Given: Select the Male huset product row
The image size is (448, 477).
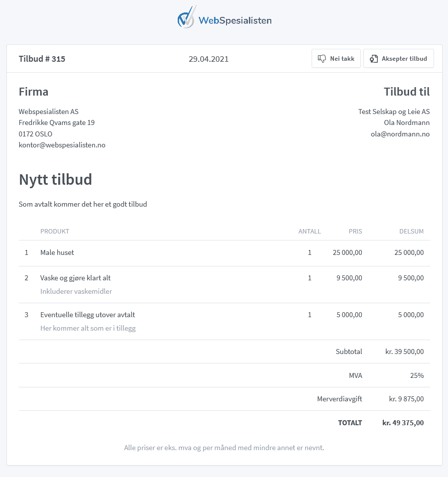Looking at the screenshot, I should click(x=57, y=252).
